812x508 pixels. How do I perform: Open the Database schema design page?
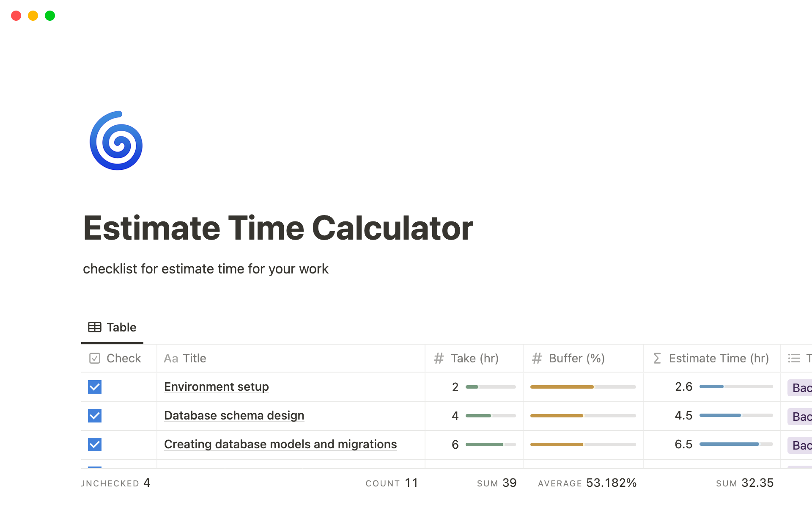coord(234,415)
